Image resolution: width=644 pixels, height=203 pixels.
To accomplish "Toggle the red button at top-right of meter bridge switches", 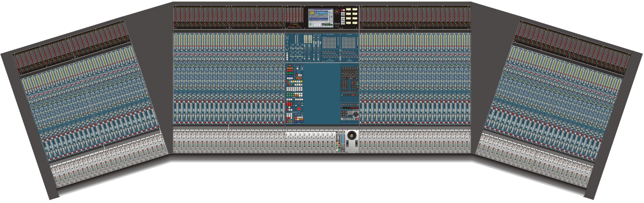I will pyautogui.click(x=342, y=10).
